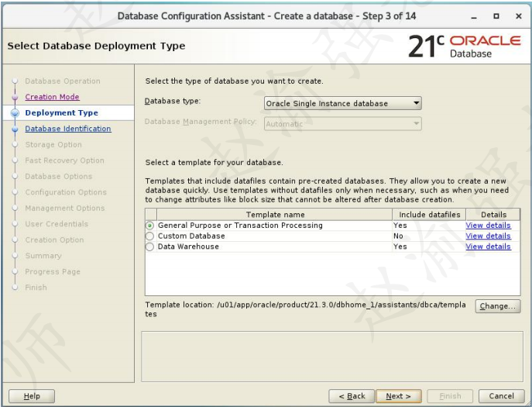Select General Purpose or Transaction Processing radio
532x407 pixels.
pyautogui.click(x=149, y=226)
